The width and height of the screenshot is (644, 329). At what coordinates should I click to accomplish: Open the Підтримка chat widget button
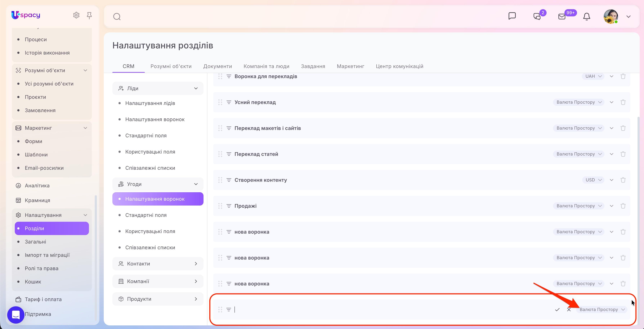(16, 315)
